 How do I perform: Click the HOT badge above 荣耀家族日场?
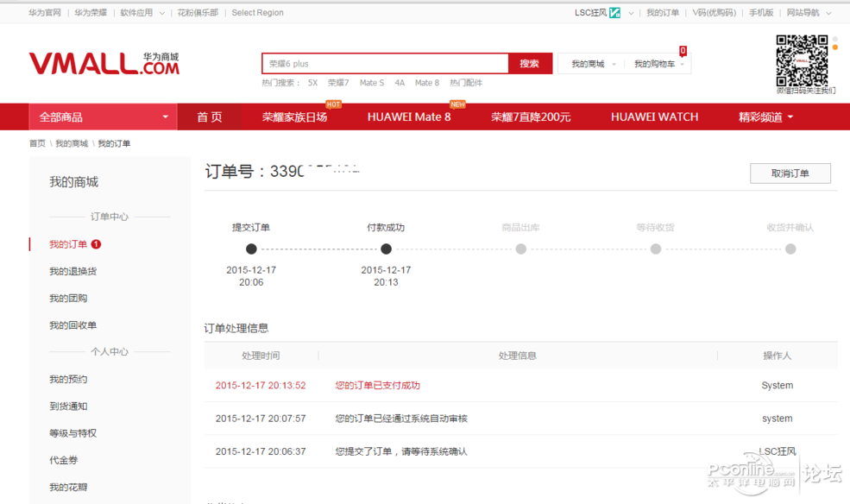pyautogui.click(x=333, y=104)
